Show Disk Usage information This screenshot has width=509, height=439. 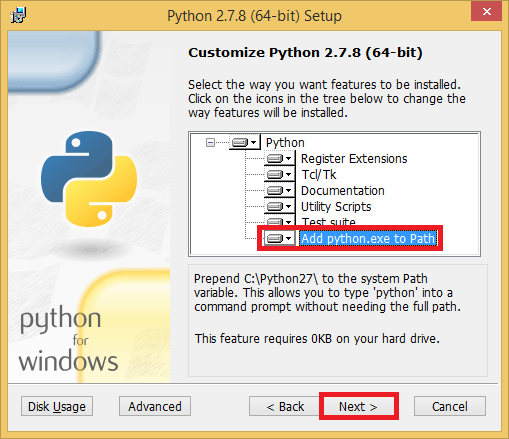(57, 406)
